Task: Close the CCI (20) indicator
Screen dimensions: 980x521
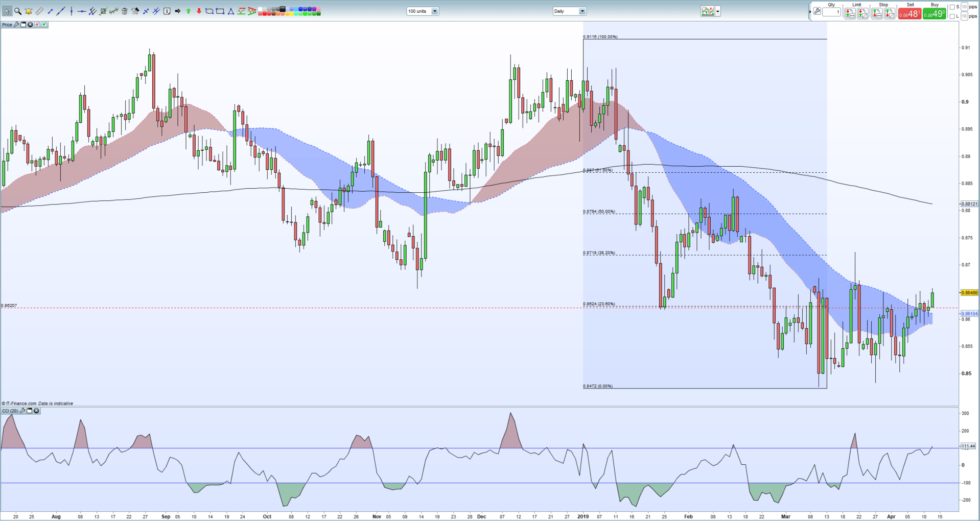Action: [x=36, y=411]
